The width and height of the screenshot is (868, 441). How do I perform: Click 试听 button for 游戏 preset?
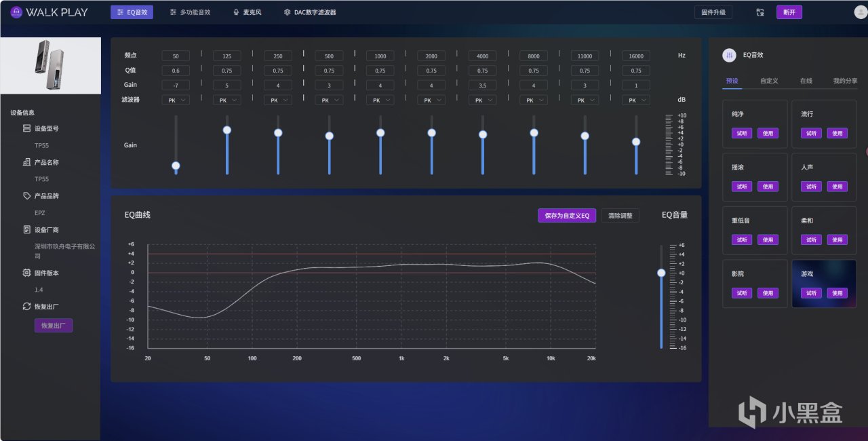tap(810, 293)
